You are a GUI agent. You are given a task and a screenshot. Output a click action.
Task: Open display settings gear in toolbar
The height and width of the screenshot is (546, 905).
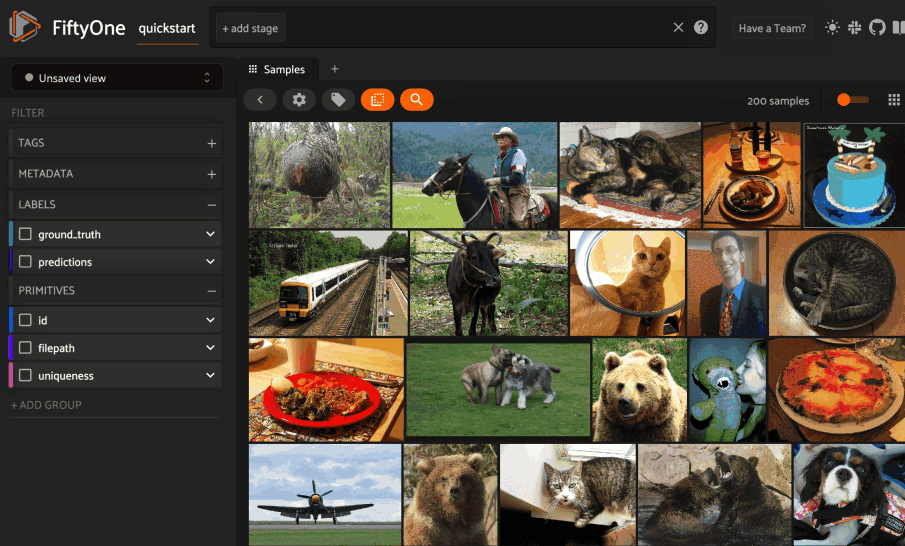point(299,100)
